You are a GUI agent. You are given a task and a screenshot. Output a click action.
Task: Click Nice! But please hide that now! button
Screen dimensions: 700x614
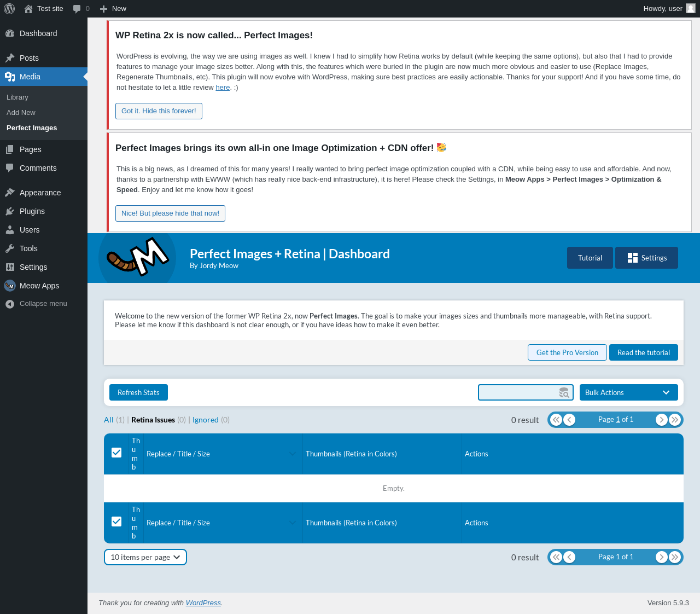[170, 213]
